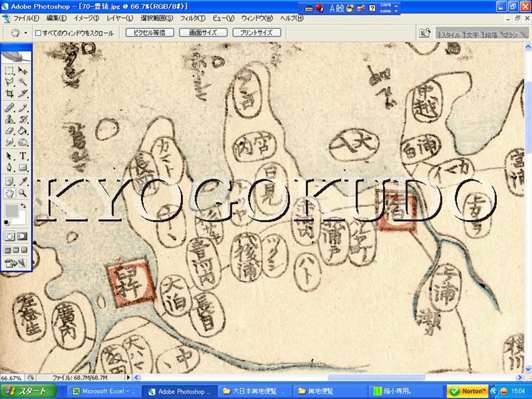Image resolution: width=532 pixels, height=399 pixels.
Task: Select the Rectangular Marquee tool
Action: (9, 71)
